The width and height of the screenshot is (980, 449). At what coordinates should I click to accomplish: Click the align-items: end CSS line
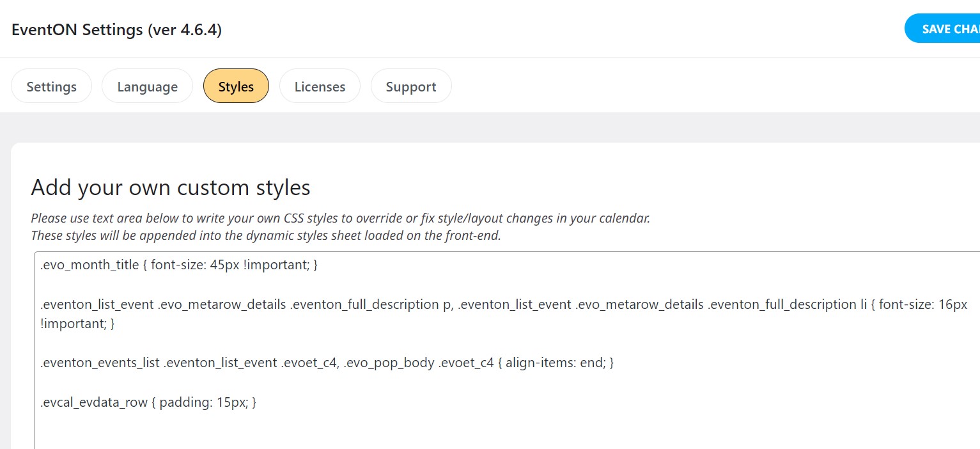(327, 363)
